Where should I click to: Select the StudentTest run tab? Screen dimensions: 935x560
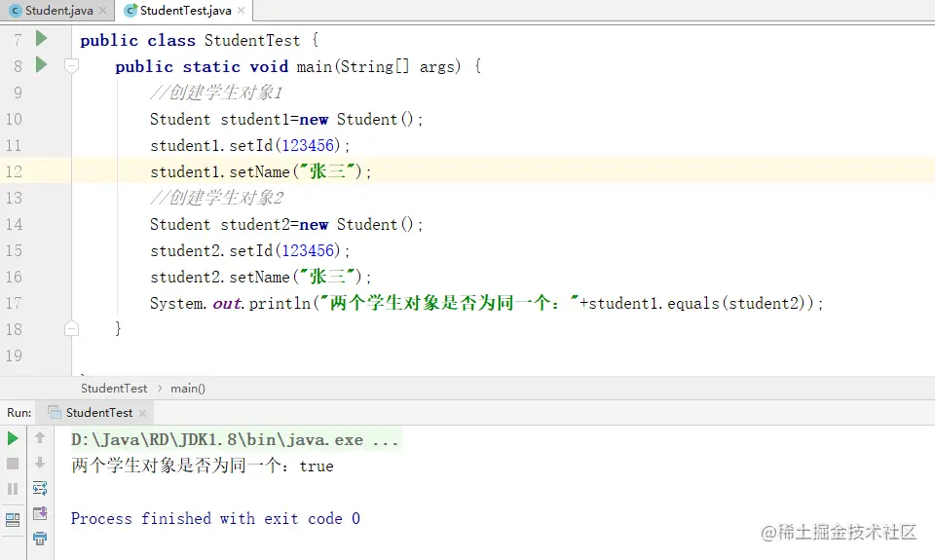(x=94, y=413)
